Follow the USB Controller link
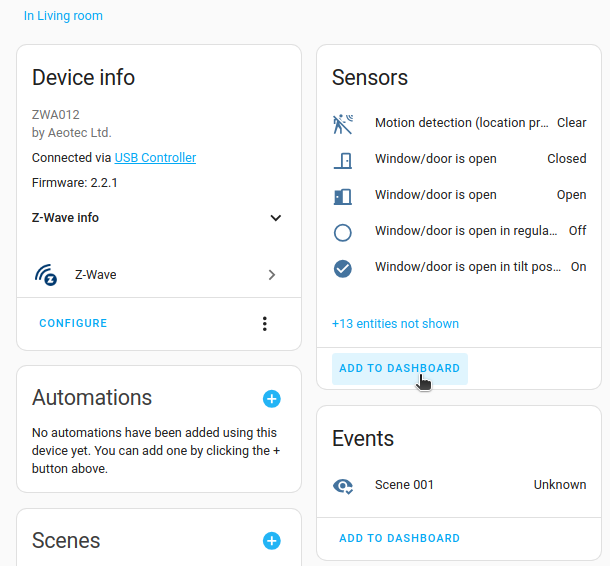The image size is (610, 566). coord(155,158)
